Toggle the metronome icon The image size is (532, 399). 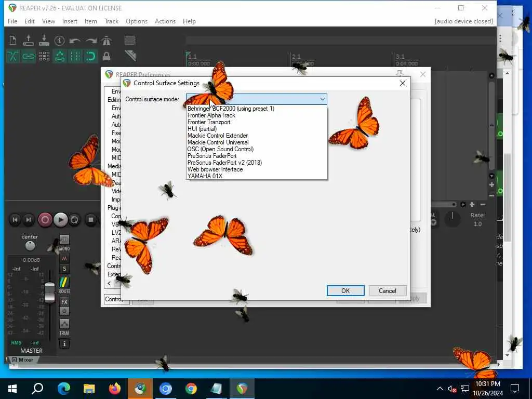(107, 41)
